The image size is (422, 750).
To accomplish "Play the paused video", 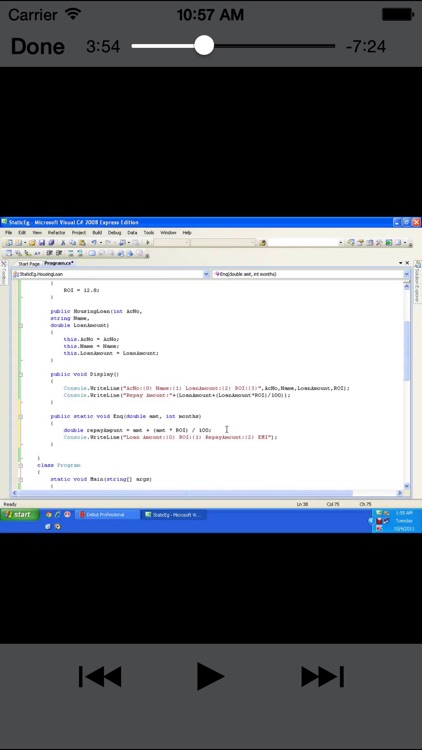I will coord(211,676).
